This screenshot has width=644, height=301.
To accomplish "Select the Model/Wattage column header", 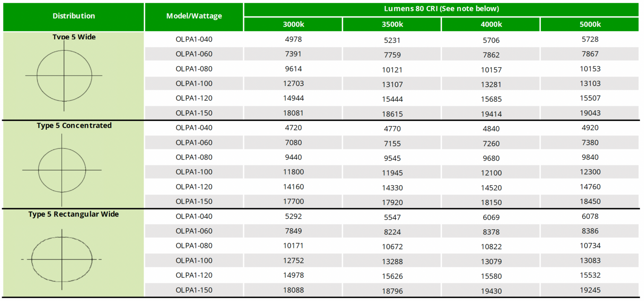I will pyautogui.click(x=194, y=16).
